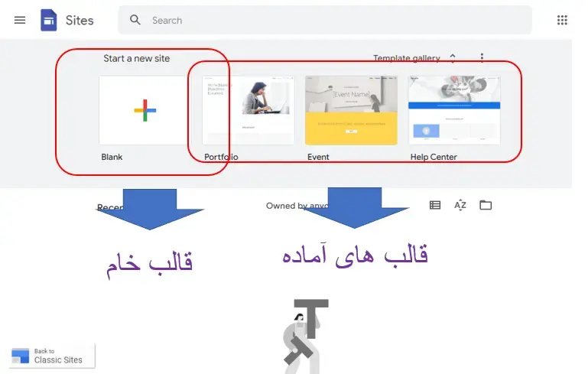Select the Portfolio template thumbnail
The image size is (588, 374).
(x=249, y=110)
